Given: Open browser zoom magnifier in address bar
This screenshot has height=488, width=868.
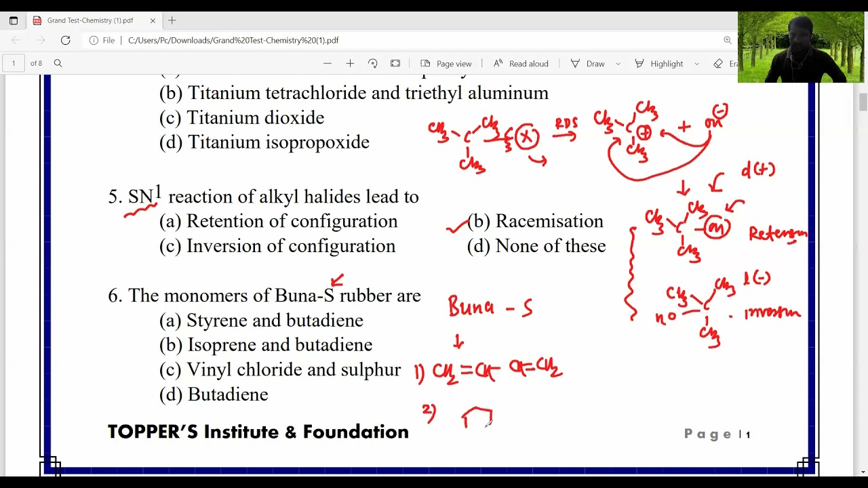Looking at the screenshot, I should tap(728, 41).
